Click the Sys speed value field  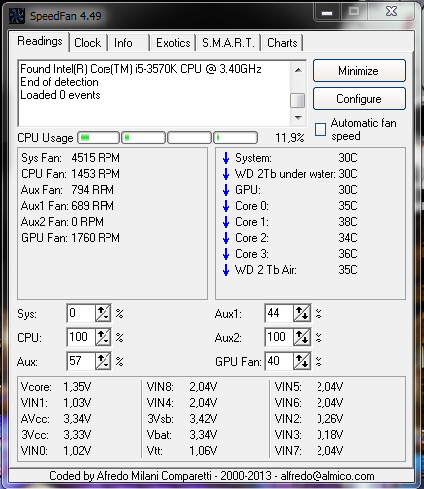coord(81,313)
